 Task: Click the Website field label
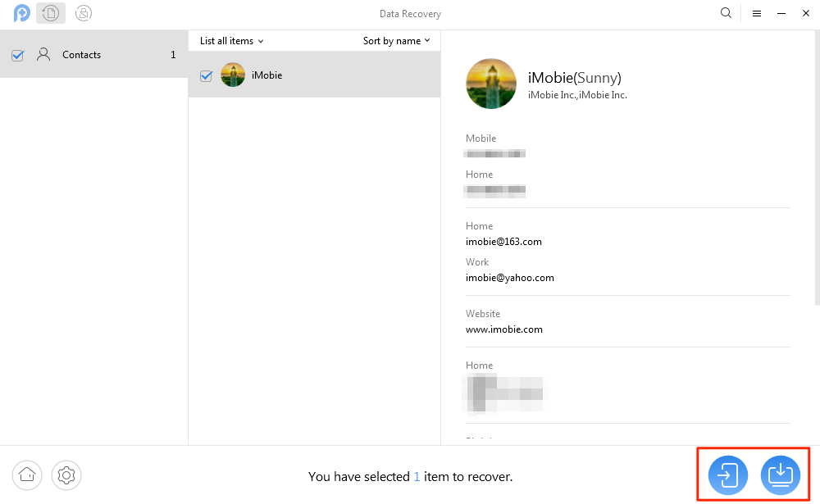[x=483, y=314]
